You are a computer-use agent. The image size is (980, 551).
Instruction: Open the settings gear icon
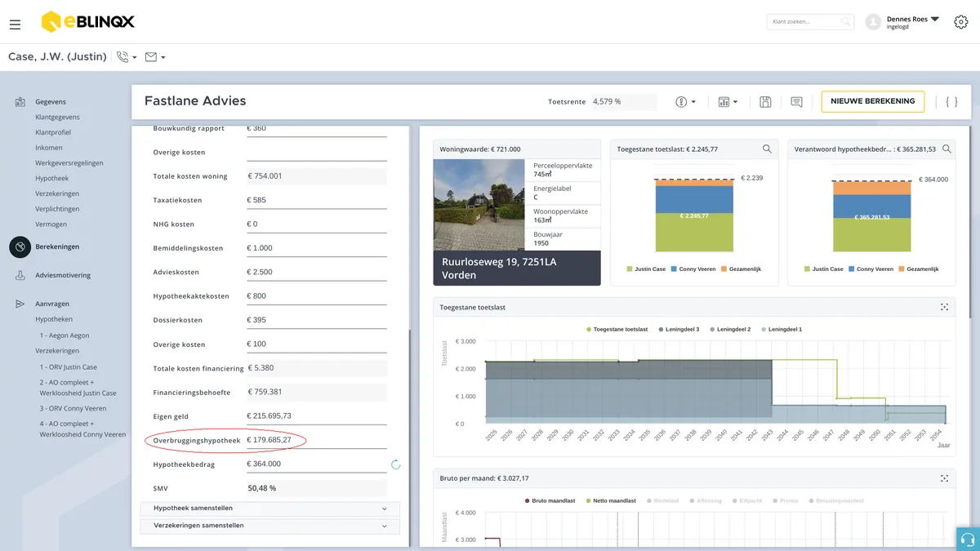tap(961, 22)
